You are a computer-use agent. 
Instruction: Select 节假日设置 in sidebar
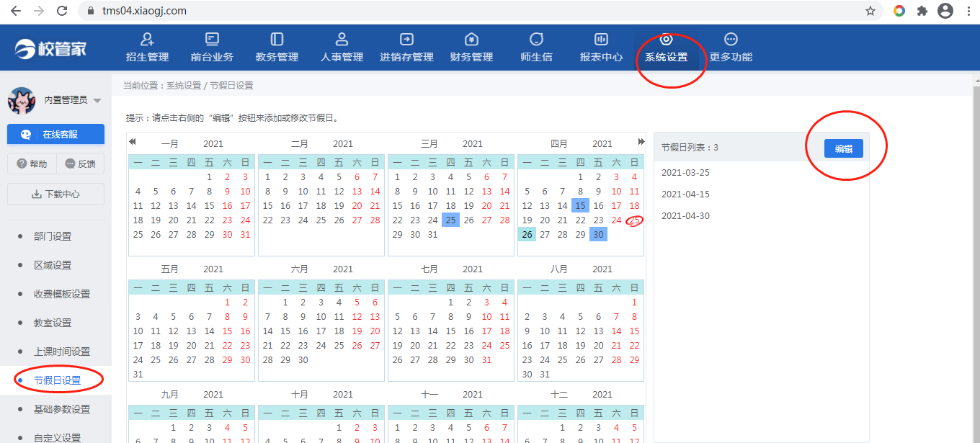(57, 380)
